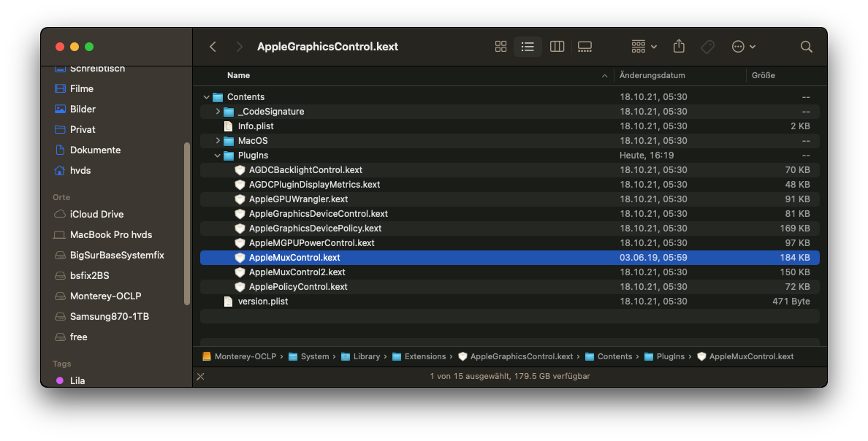868x441 pixels.
Task: Open the More actions ellipsis menu
Action: (x=744, y=47)
